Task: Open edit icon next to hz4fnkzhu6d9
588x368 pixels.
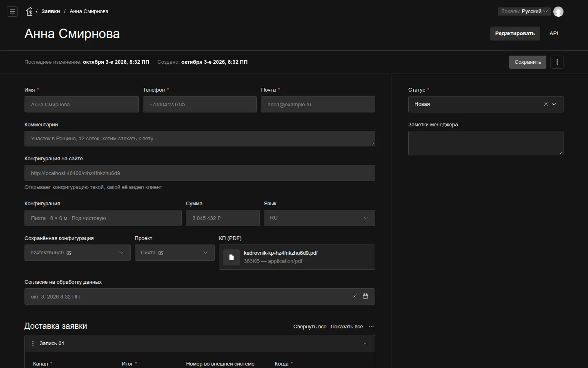Action: [x=69, y=253]
